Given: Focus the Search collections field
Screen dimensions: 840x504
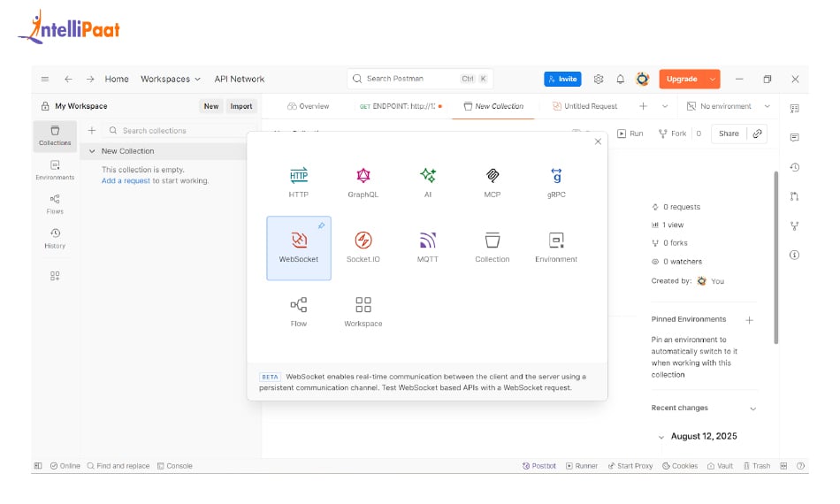Looking at the screenshot, I should point(179,130).
